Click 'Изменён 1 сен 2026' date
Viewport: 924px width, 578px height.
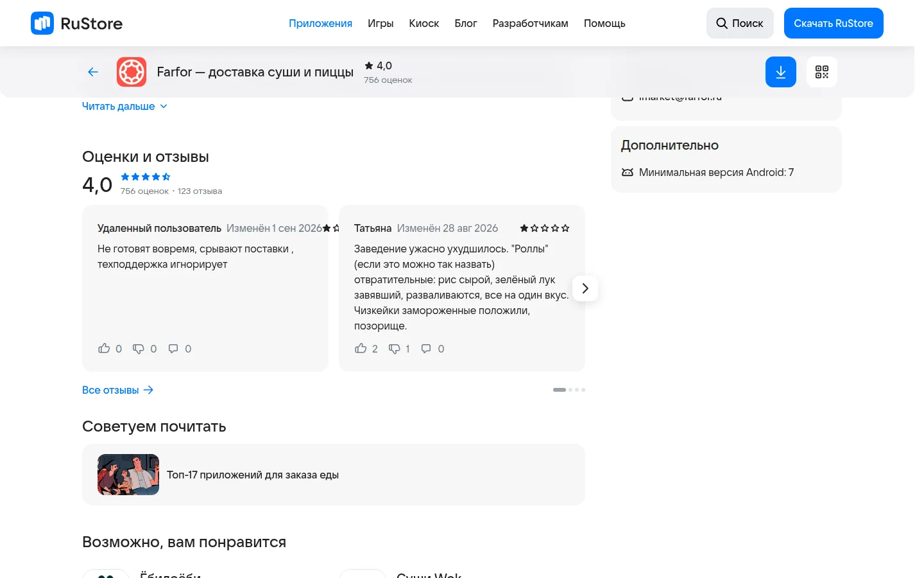pyautogui.click(x=274, y=228)
